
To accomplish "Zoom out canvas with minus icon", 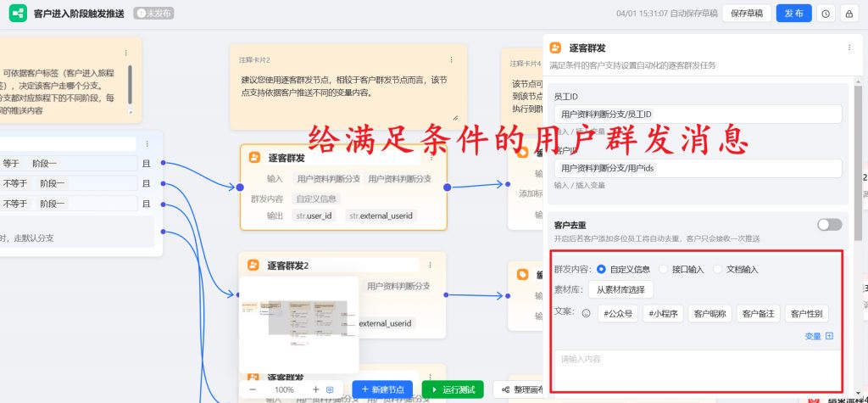I will (253, 389).
